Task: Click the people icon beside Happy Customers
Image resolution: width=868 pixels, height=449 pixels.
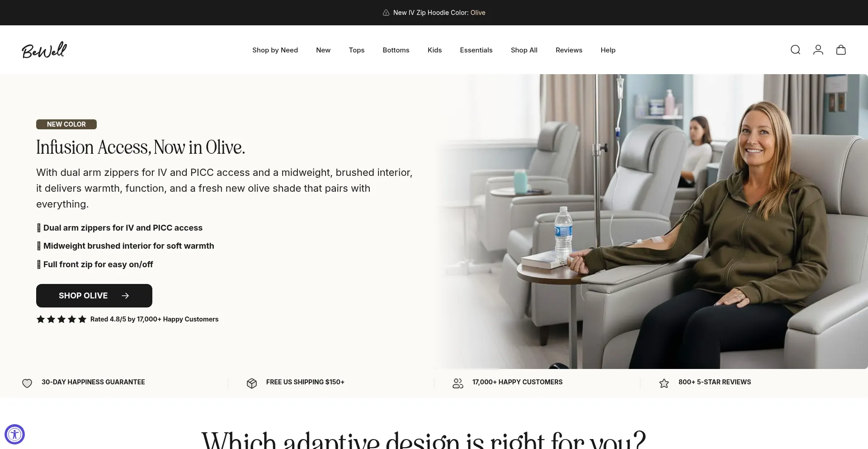Action: coord(458,383)
